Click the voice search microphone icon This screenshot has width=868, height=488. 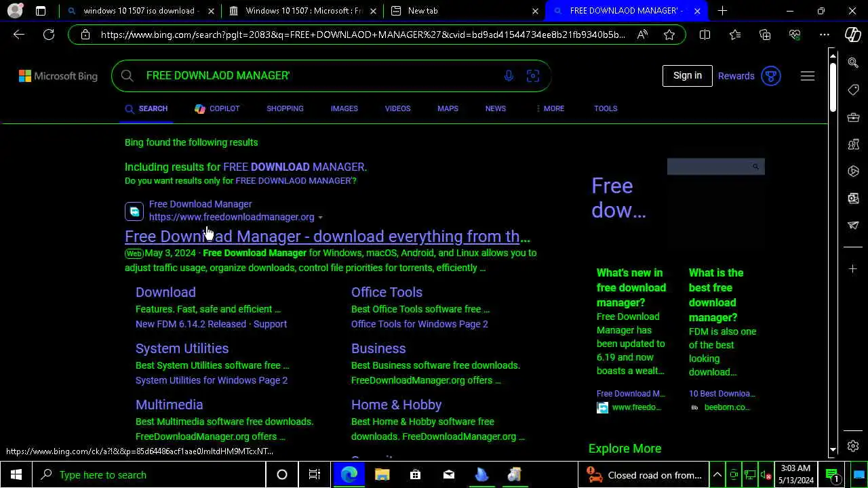[509, 76]
